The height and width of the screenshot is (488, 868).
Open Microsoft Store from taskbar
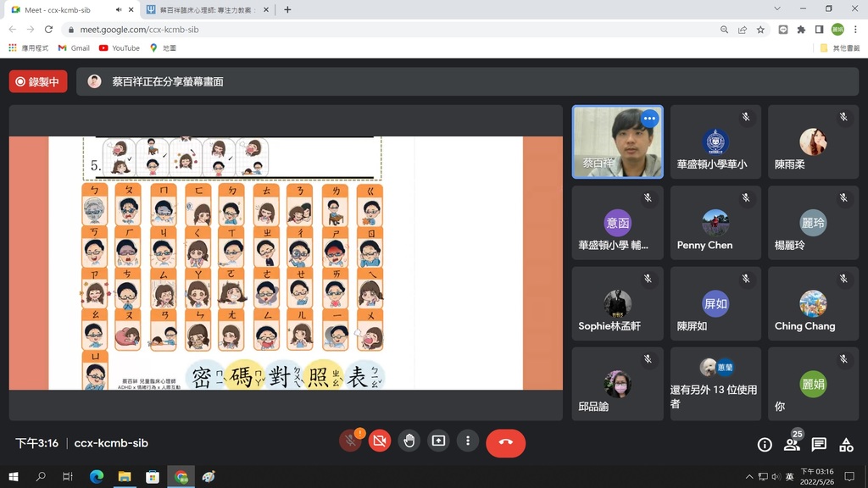(x=153, y=476)
